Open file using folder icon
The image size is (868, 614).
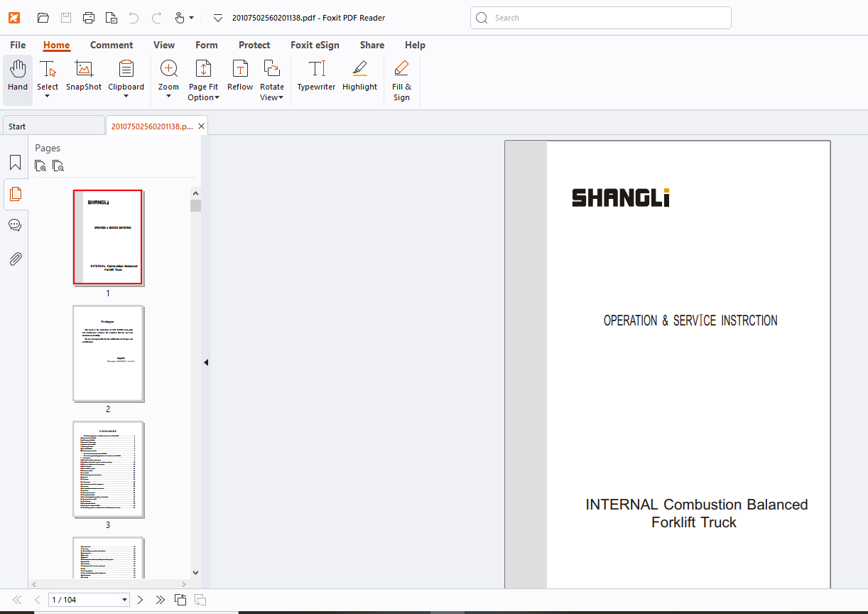[43, 18]
